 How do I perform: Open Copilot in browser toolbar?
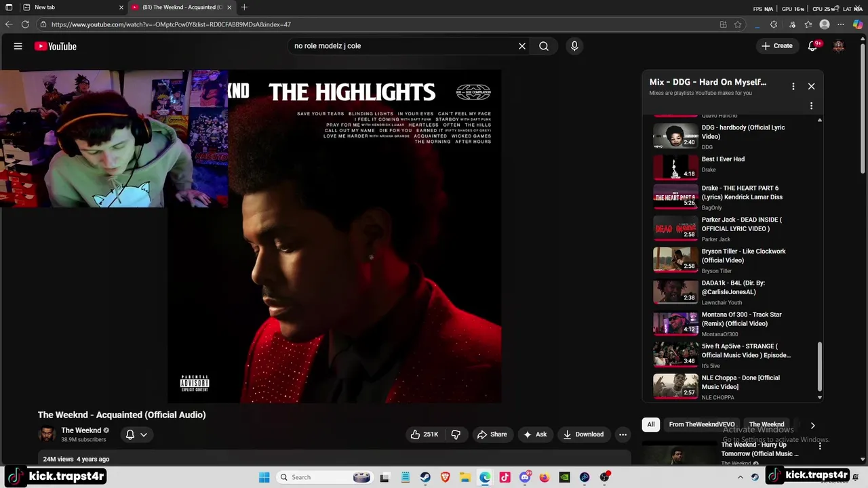[x=858, y=24]
